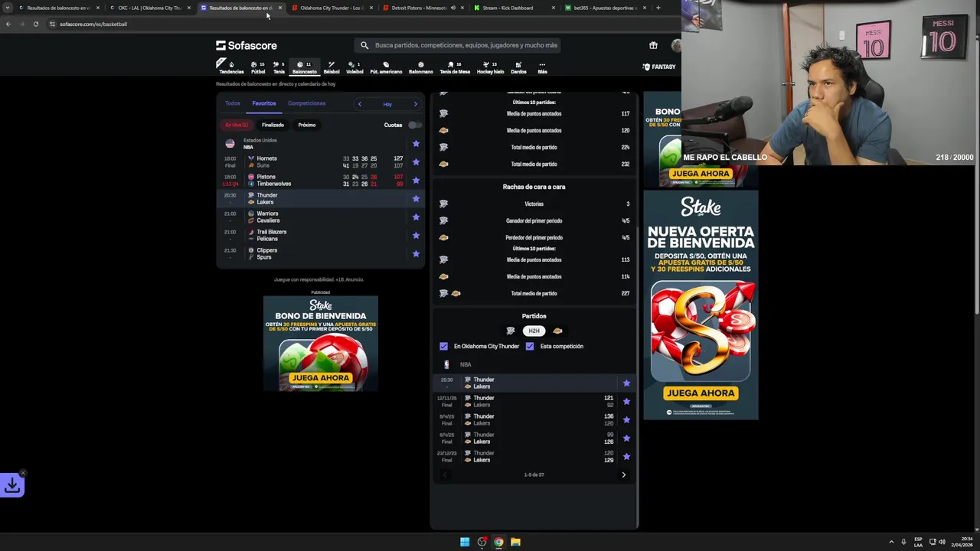Unfavorite the Hornets vs Suns star
This screenshot has width=980, height=551.
416,161
